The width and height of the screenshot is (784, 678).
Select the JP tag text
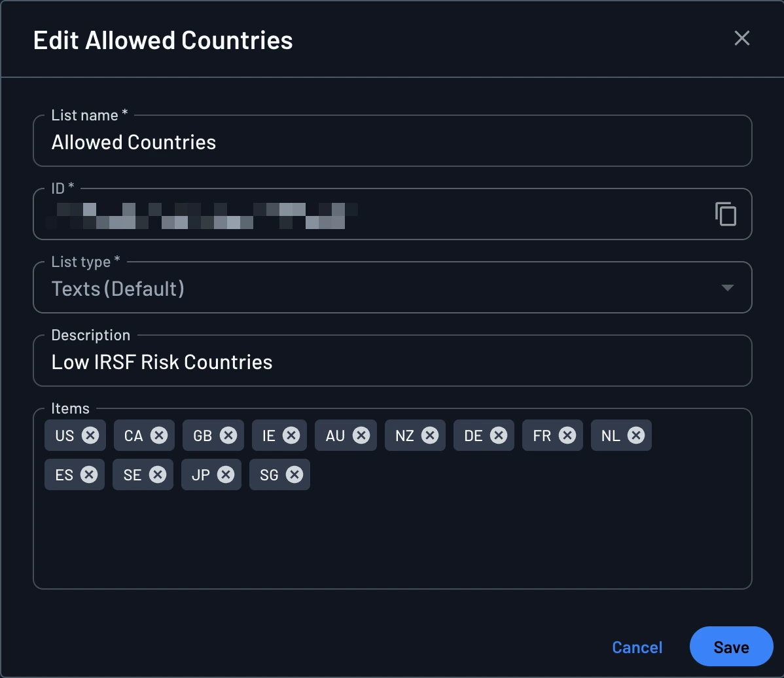pyautogui.click(x=201, y=474)
